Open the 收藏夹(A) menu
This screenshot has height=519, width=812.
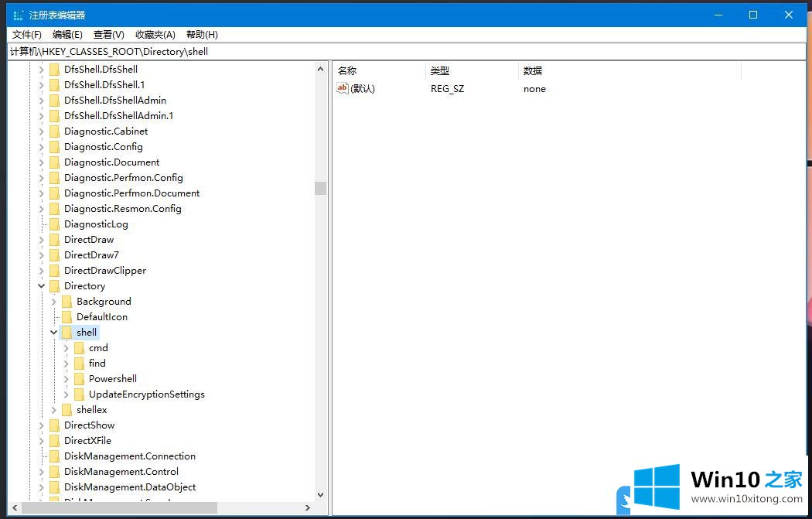tap(155, 35)
